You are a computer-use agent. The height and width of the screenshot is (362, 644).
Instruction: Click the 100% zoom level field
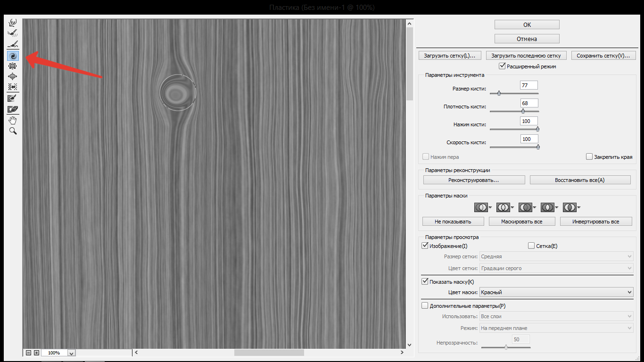click(55, 353)
